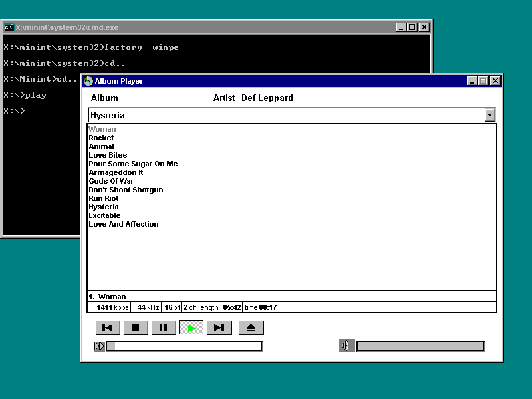Click the 2 ch channels cell
This screenshot has height=399, width=532.
point(190,307)
